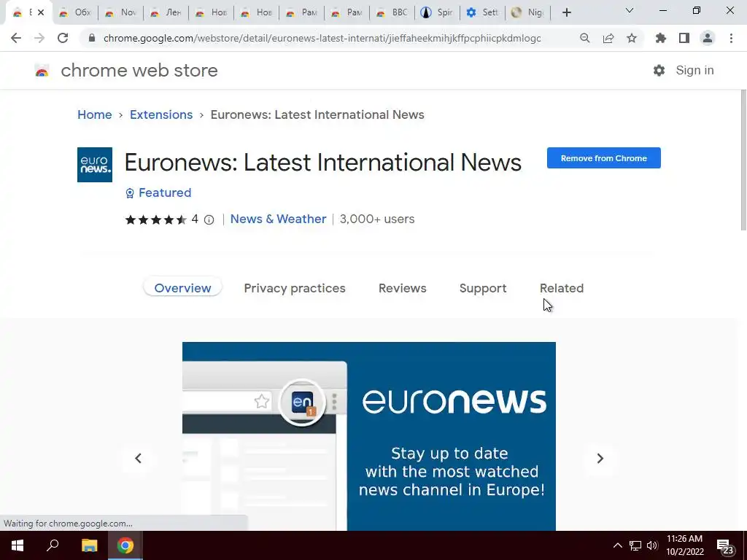
Task: Open the notification center icon
Action: click(x=726, y=547)
